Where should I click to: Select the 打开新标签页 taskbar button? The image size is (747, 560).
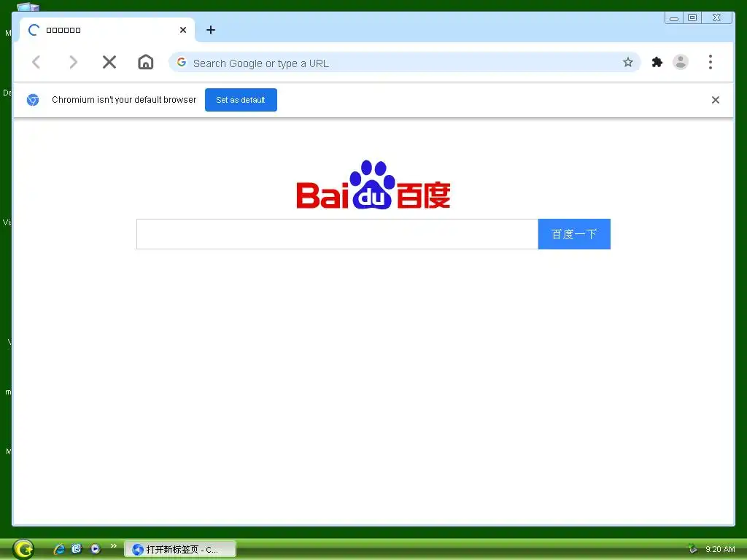click(x=180, y=550)
